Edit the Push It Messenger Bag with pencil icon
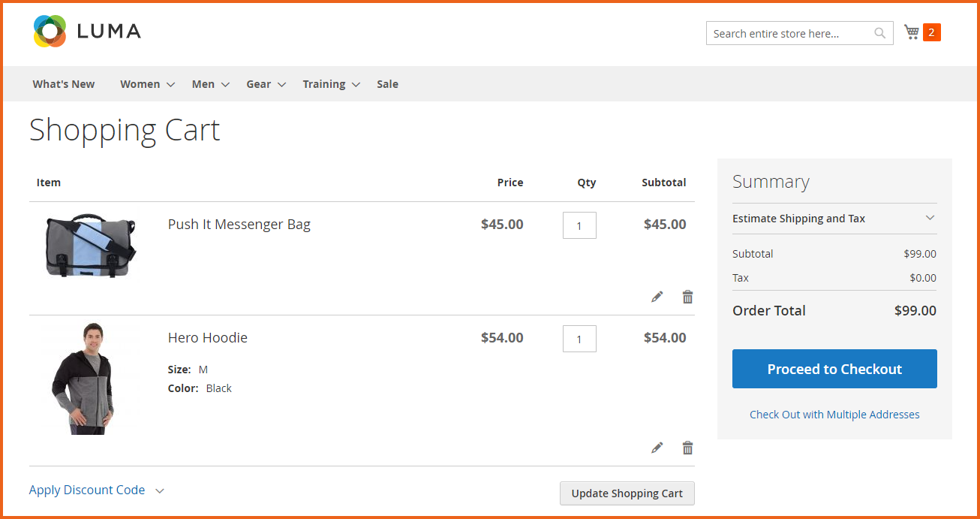The image size is (980, 519). pyautogui.click(x=657, y=297)
